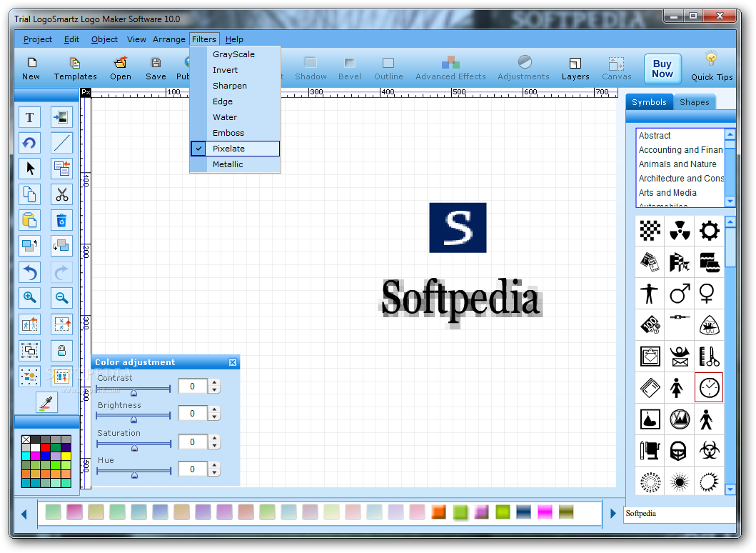Viewport: 756px width, 553px height.
Task: Click the Lock object padlock tool
Action: [61, 350]
